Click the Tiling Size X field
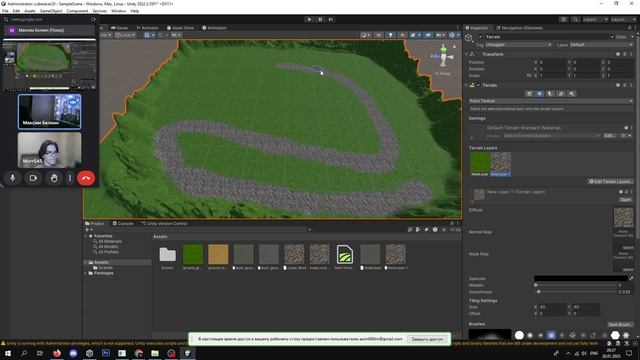 pyautogui.click(x=553, y=307)
